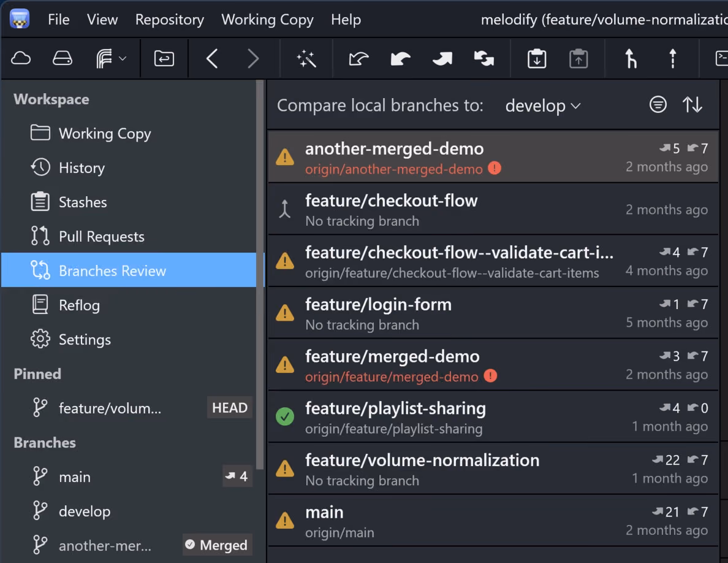Click the origin/feature/merged-demo tracking link
728x563 pixels.
pos(392,377)
